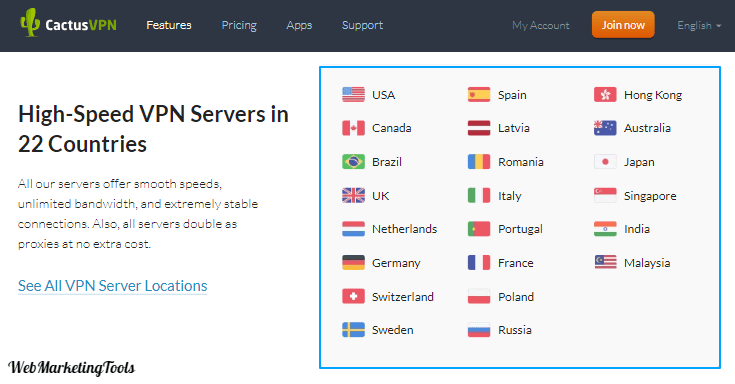The width and height of the screenshot is (735, 384).
Task: Select the Sweden country label
Action: click(x=393, y=330)
